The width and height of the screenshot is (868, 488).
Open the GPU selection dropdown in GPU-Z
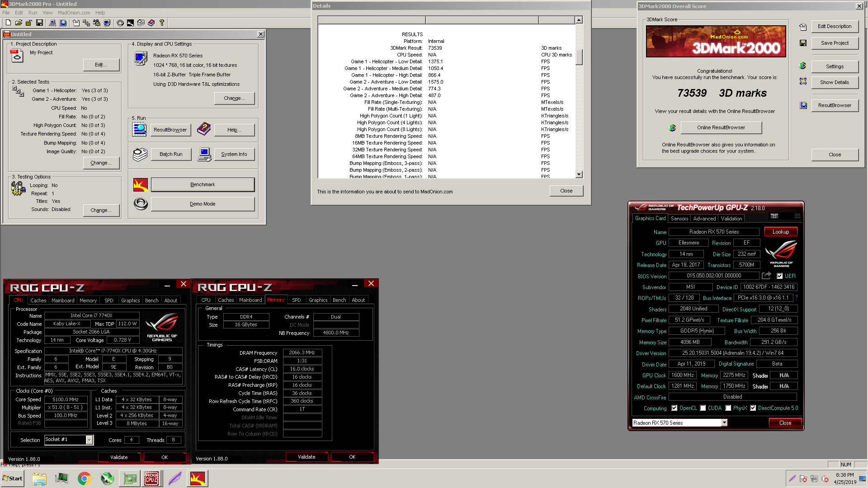724,423
